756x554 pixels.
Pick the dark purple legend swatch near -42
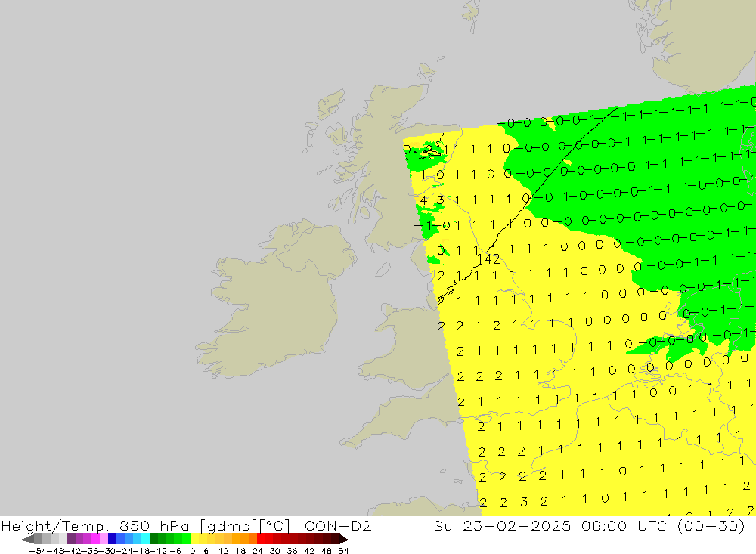click(x=71, y=539)
